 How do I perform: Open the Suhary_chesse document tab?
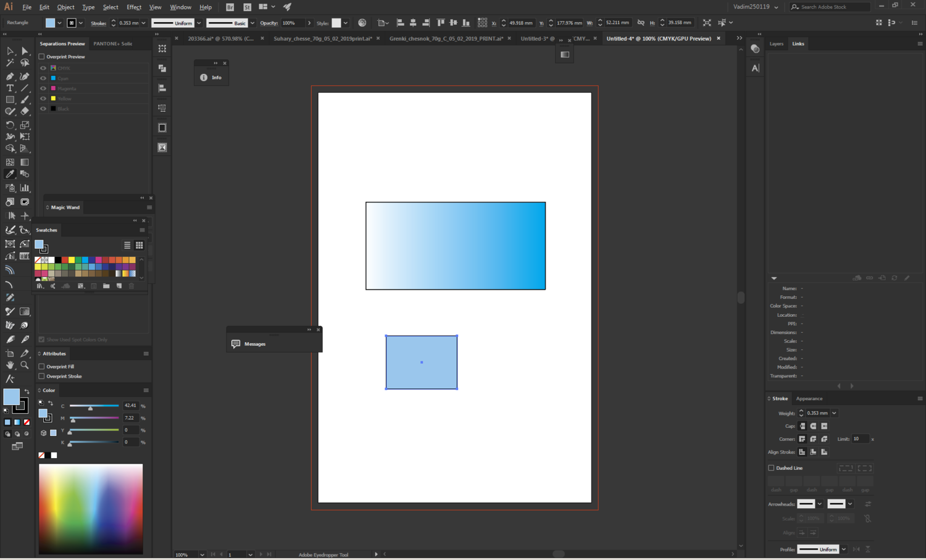click(322, 38)
